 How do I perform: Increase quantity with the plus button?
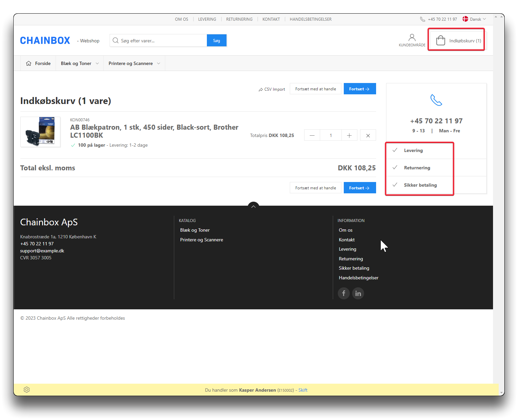point(349,135)
